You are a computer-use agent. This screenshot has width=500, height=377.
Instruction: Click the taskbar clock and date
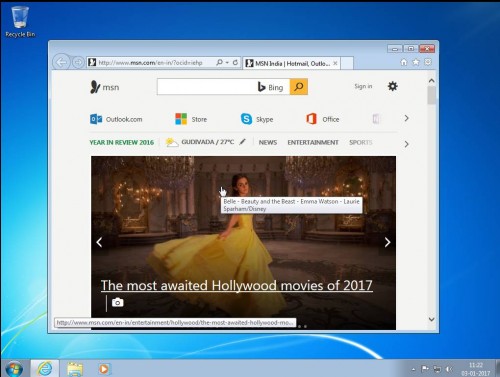tap(476, 369)
